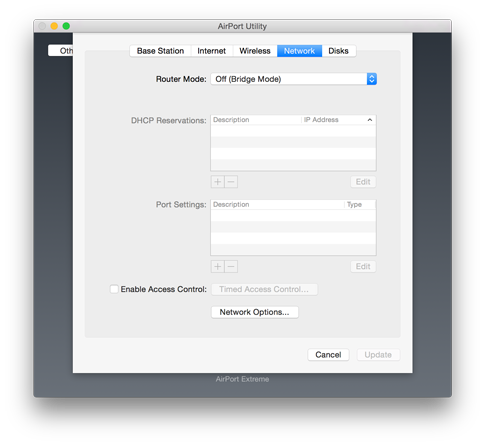Click the IP Address sort arrow
Viewport: 485px width, 445px height.
click(370, 120)
